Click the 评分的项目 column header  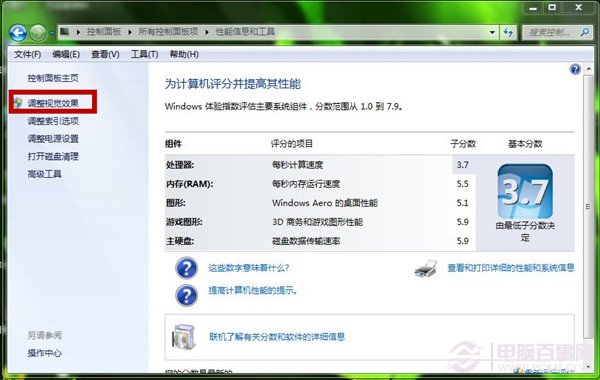pyautogui.click(x=292, y=144)
